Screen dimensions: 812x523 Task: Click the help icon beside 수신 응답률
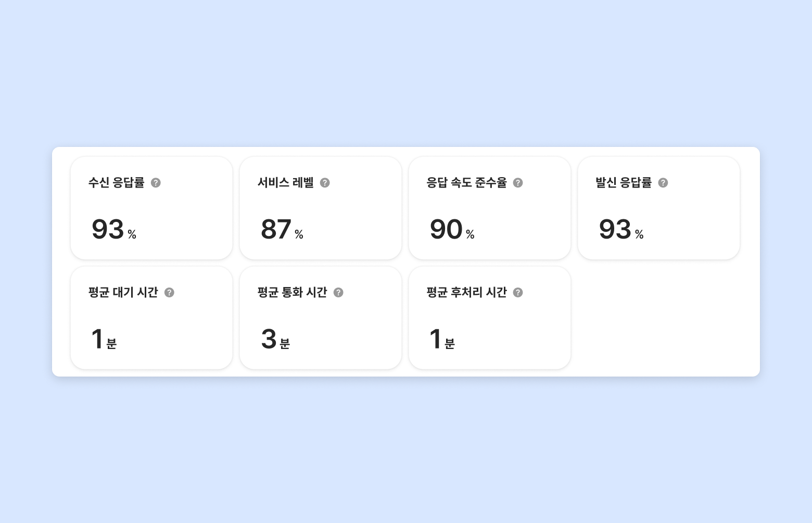coord(156,183)
